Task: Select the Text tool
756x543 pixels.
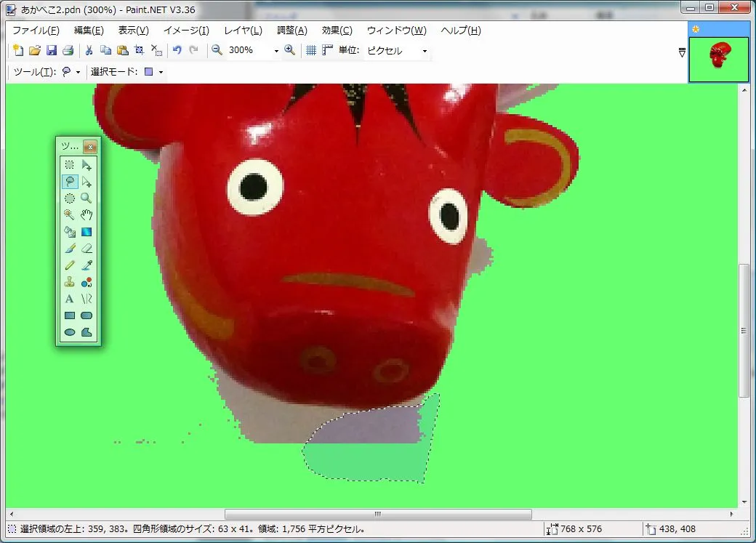Action: tap(70, 299)
